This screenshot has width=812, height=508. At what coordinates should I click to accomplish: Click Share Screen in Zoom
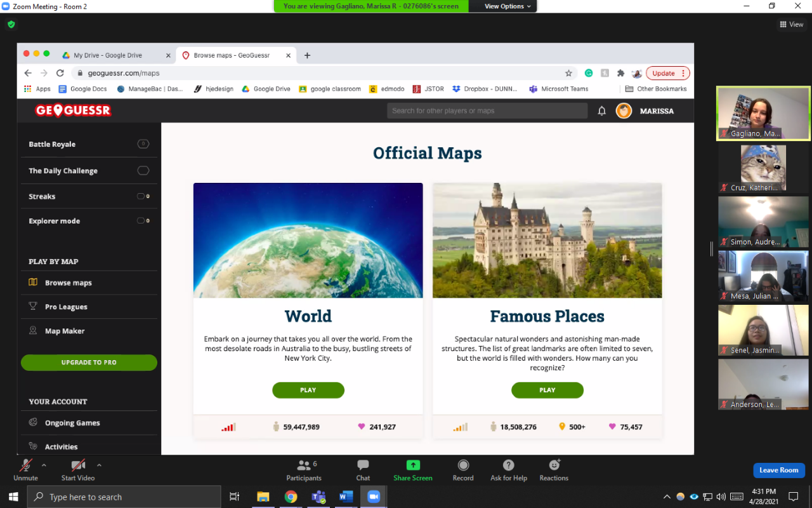click(x=413, y=470)
